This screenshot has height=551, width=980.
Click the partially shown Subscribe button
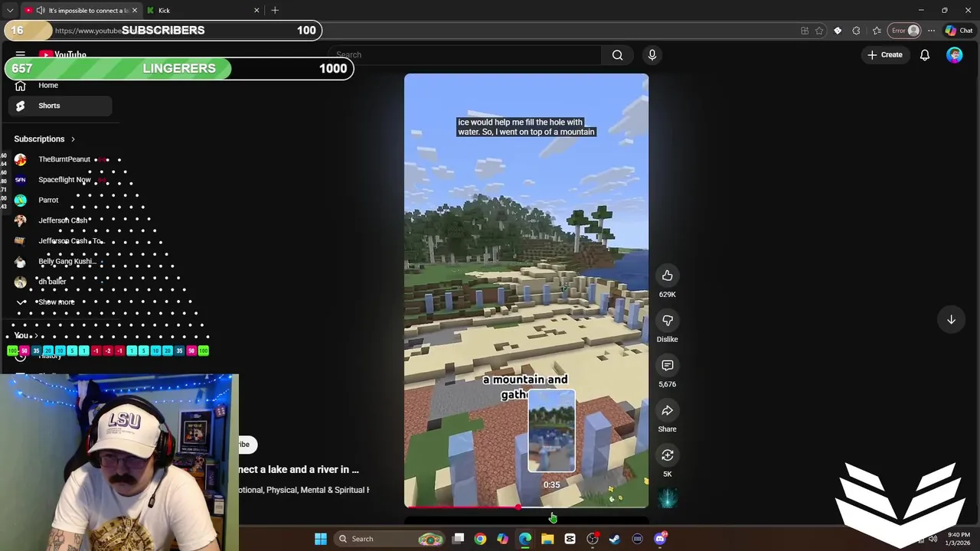248,445
